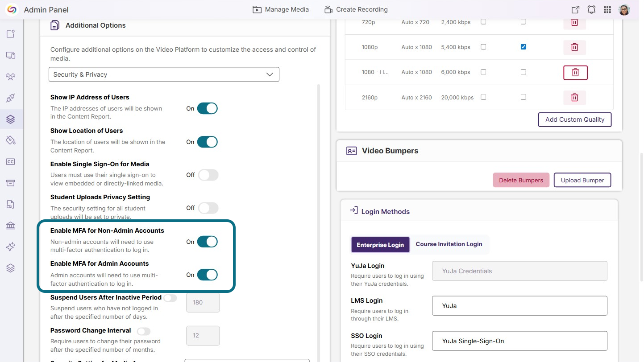Viewport: 644px width, 362px height.
Task: Open the unselected stacked layers icon in sidebar
Action: point(11,268)
